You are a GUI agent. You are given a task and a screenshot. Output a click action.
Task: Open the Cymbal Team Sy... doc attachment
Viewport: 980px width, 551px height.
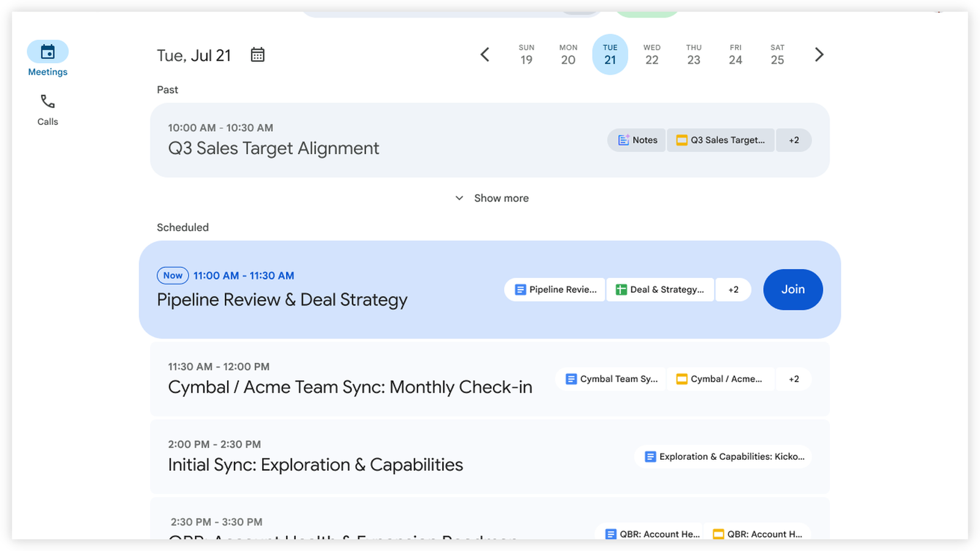(x=611, y=379)
